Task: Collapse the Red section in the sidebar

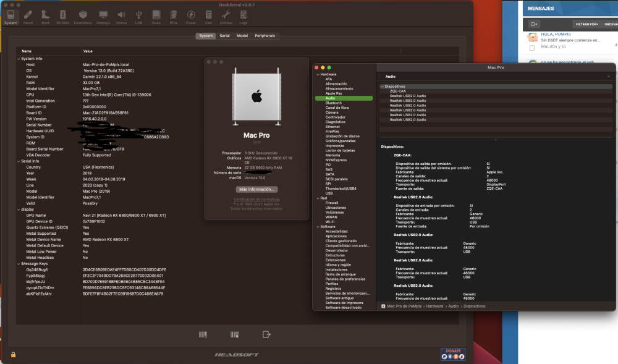Action: 318,198
